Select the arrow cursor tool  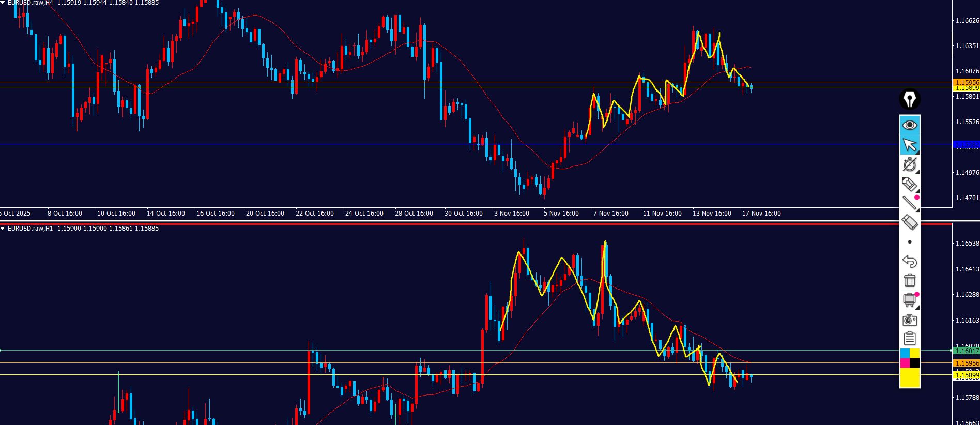point(909,145)
